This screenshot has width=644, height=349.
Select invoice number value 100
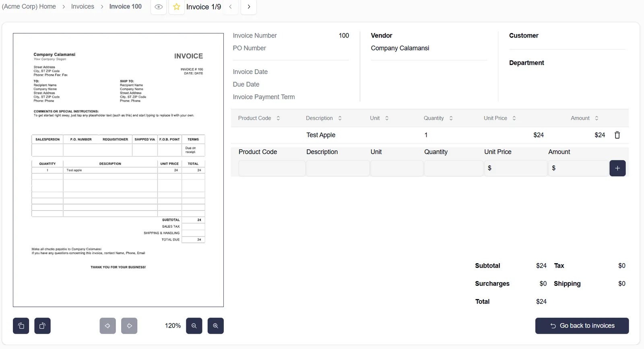point(344,35)
